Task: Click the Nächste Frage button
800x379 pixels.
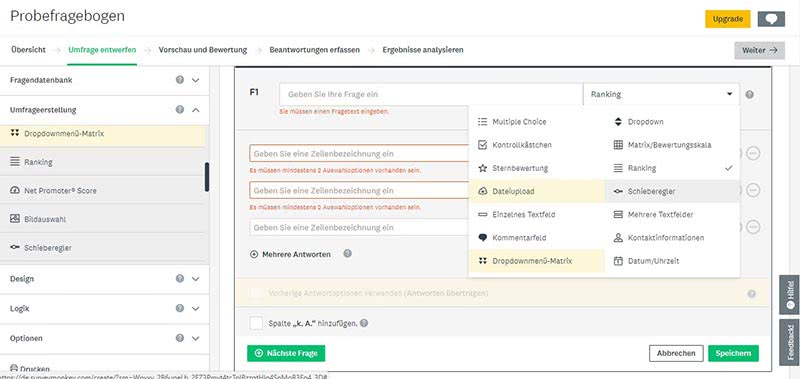Action: 286,353
